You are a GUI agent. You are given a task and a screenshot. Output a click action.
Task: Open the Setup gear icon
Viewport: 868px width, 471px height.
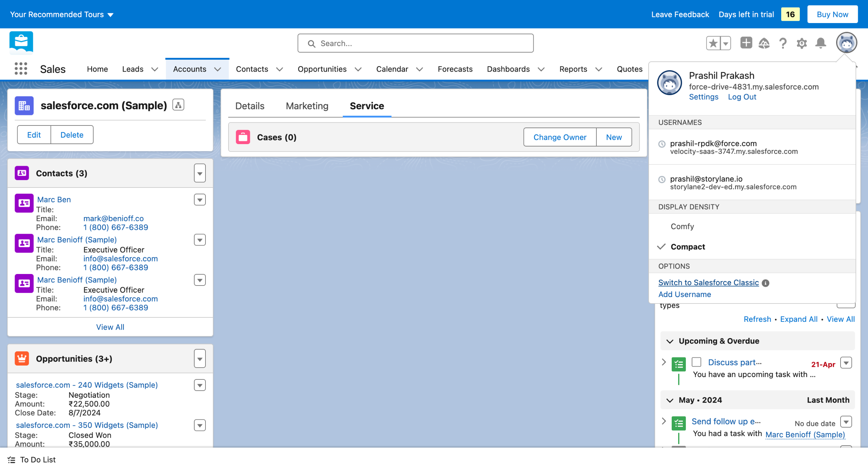click(x=802, y=43)
